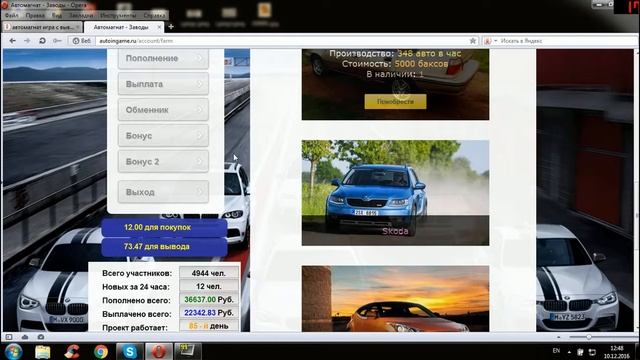
Task: Open the Бонус 2 page
Action: [163, 161]
